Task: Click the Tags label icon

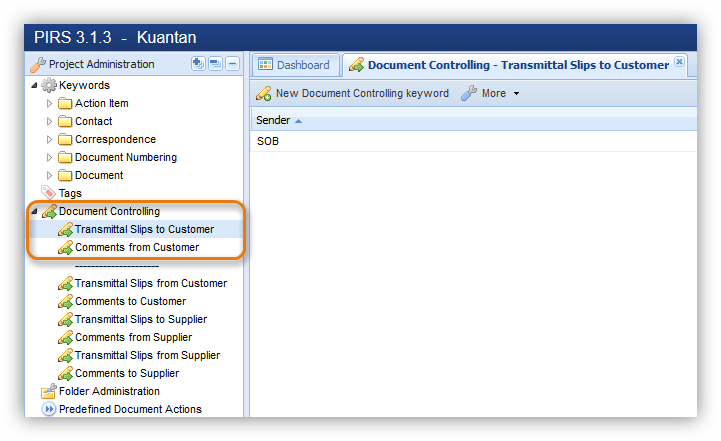Action: (49, 193)
